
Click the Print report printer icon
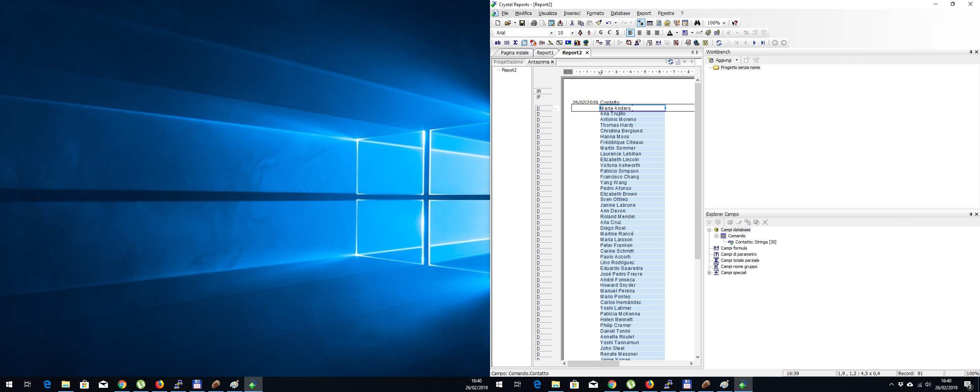pyautogui.click(x=534, y=23)
